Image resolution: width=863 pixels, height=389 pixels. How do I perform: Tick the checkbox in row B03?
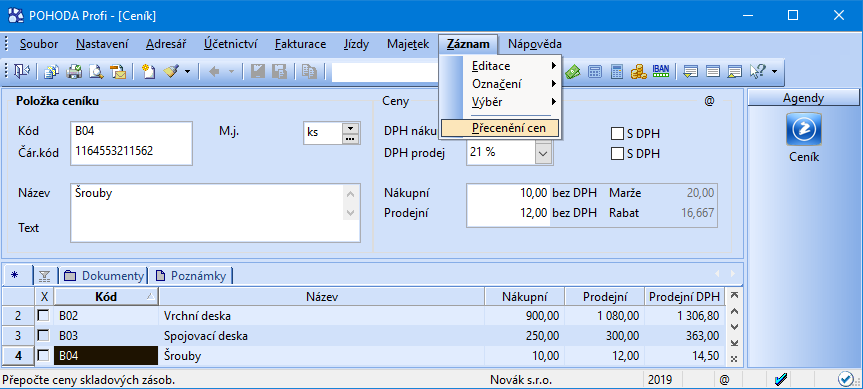pos(43,336)
